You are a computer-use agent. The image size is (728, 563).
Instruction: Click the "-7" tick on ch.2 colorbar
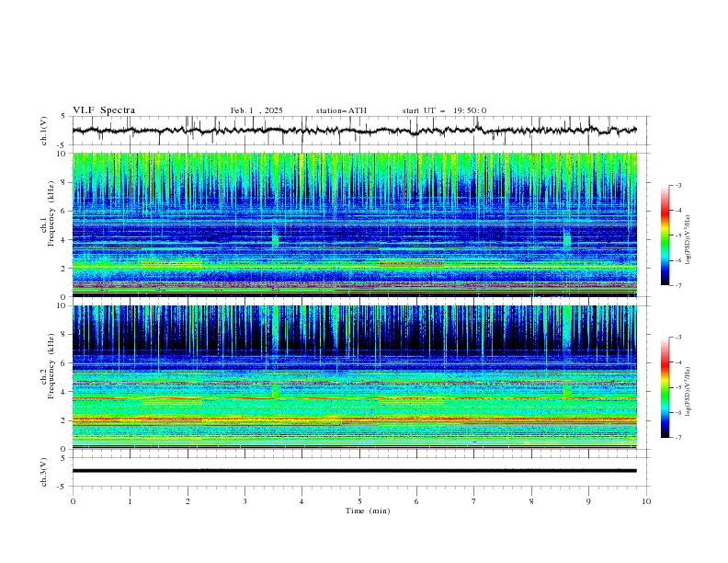(677, 438)
